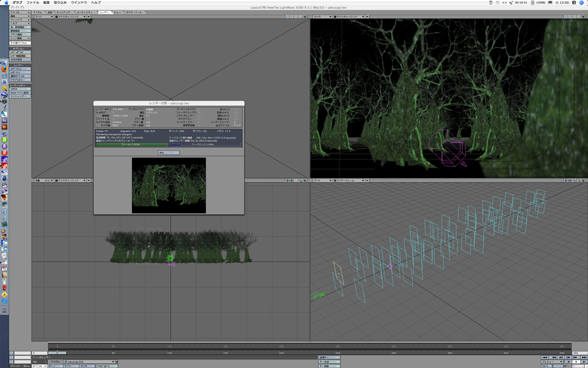The height and width of the screenshot is (368, 588).
Task: Click the timeline frame slider track
Action: pyautogui.click(x=295, y=353)
